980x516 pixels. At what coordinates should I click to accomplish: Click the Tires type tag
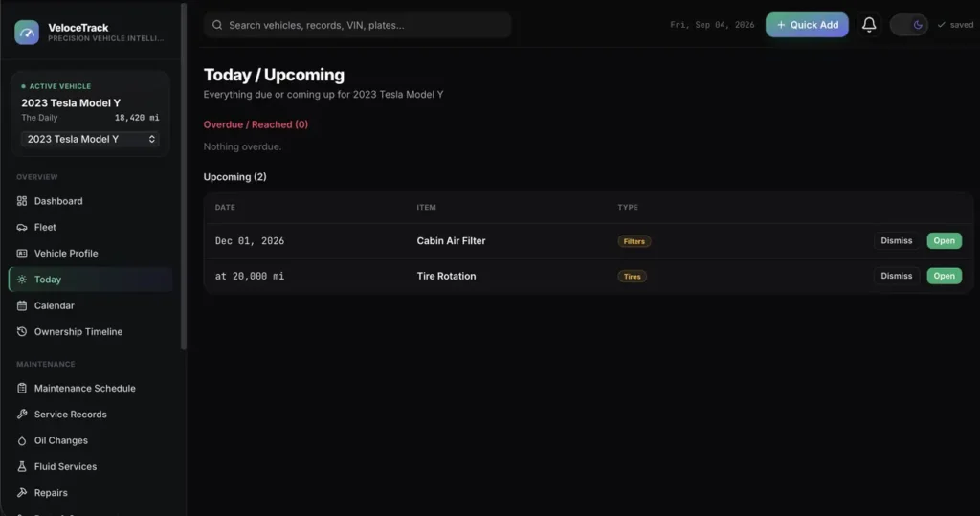click(632, 277)
